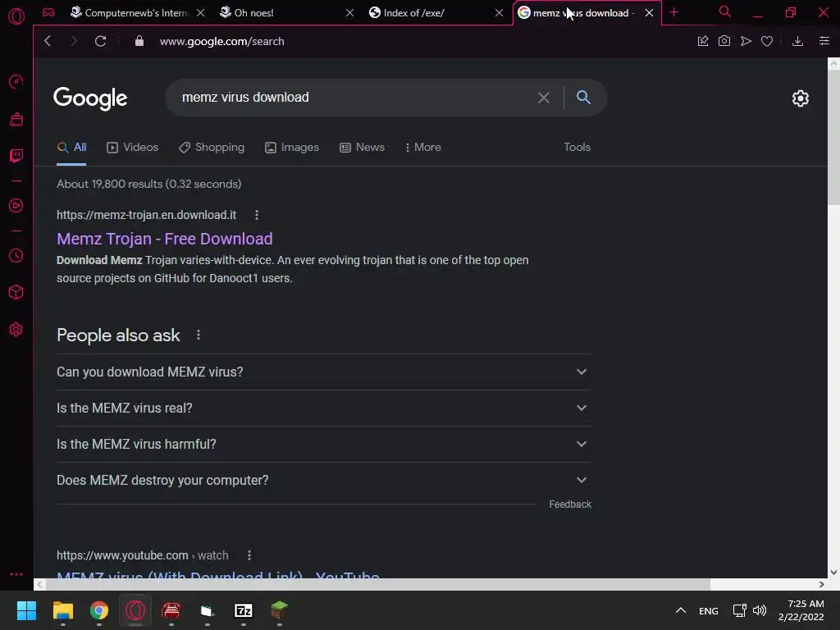Viewport: 840px width, 630px height.
Task: Open 'Memz Trojan - Free Download' link
Action: tap(164, 239)
